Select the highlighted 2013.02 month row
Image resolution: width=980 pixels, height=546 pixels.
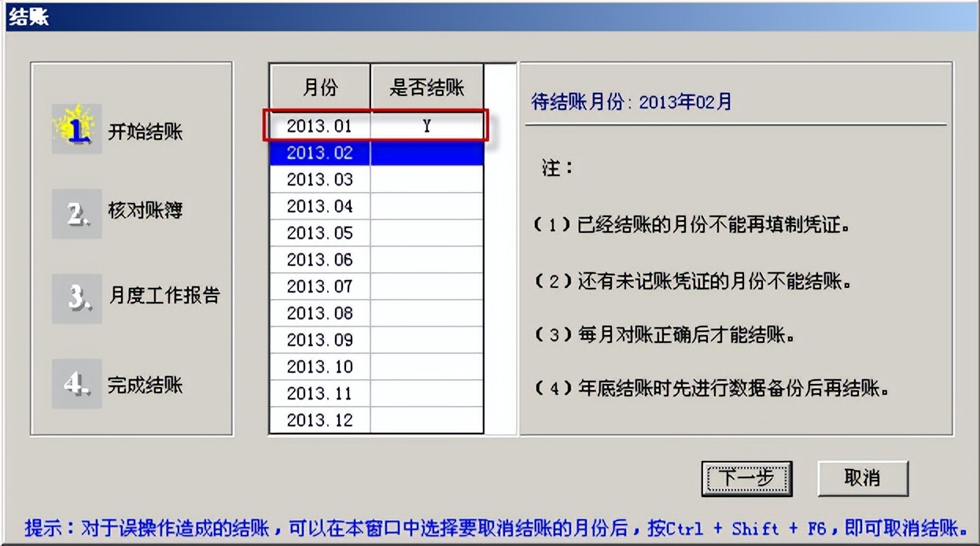tap(317, 153)
